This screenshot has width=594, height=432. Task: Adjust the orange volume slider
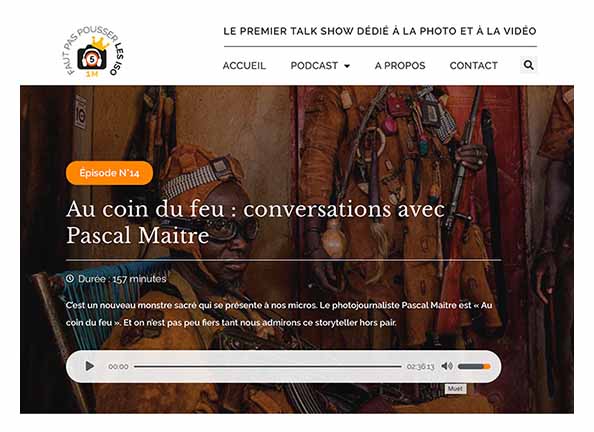pos(474,366)
